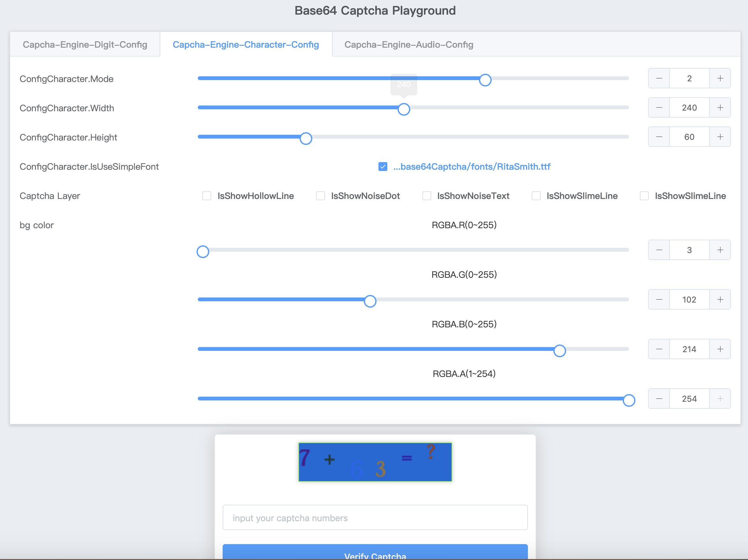Click the minus icon for ConfigCharacter.Mode
748x560 pixels.
[x=659, y=79]
